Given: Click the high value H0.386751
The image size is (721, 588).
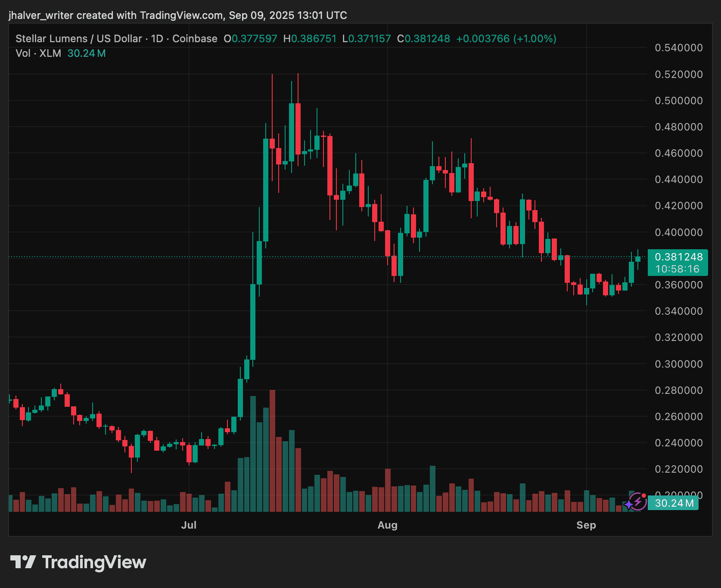Looking at the screenshot, I should (310, 39).
